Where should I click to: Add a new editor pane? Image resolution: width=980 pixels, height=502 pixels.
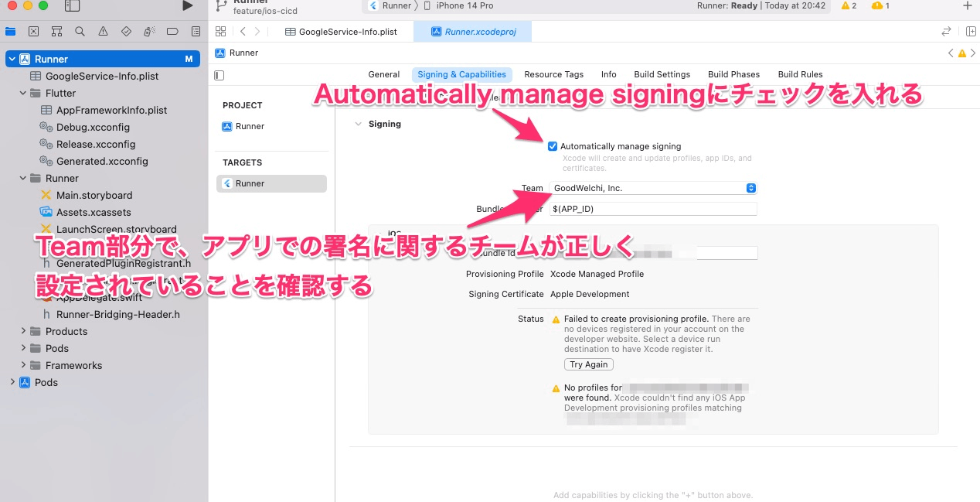coord(971,32)
